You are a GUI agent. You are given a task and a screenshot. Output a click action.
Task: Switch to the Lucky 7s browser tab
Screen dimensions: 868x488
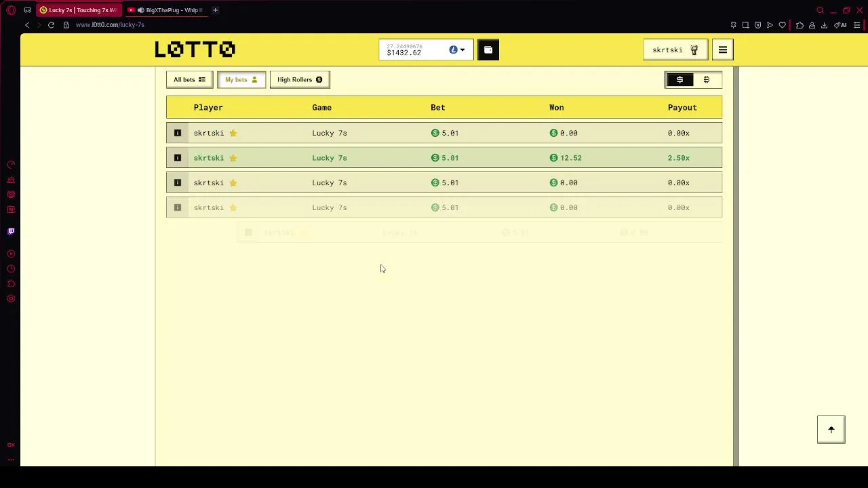click(78, 10)
